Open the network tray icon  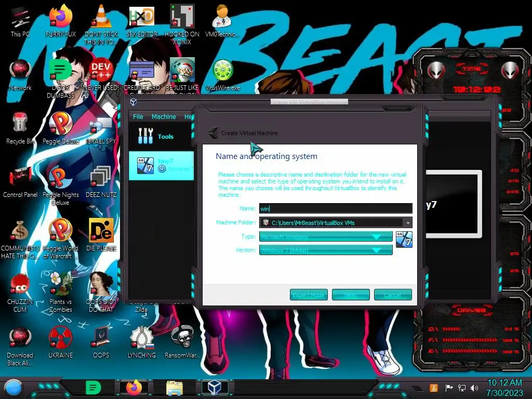point(462,388)
